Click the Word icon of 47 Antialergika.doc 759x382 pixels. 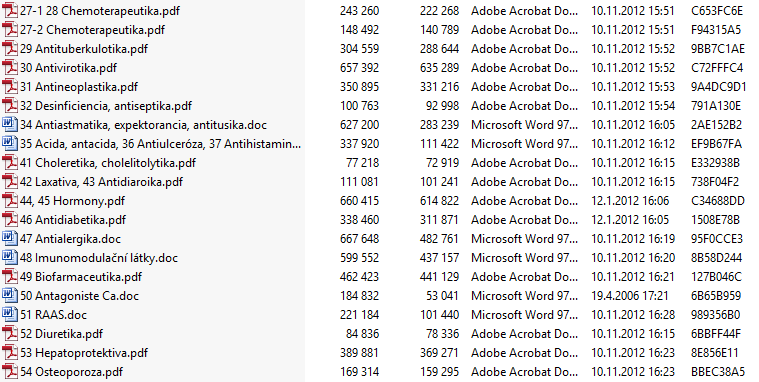point(10,239)
